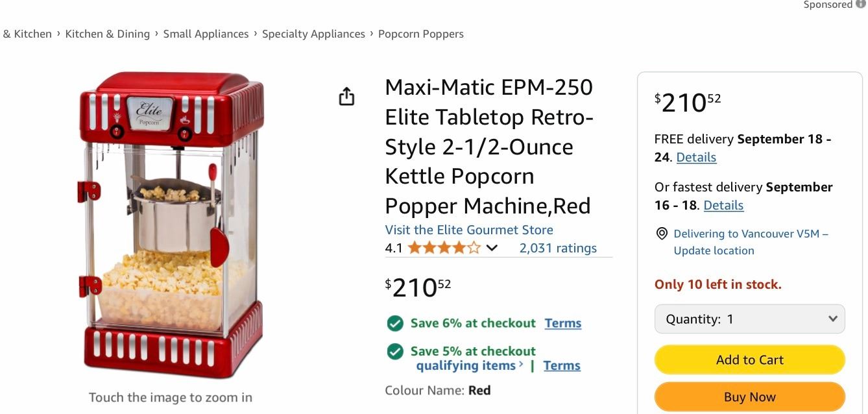Go to Kitchen & Dining breadcrumb
This screenshot has width=868, height=414.
coord(108,34)
